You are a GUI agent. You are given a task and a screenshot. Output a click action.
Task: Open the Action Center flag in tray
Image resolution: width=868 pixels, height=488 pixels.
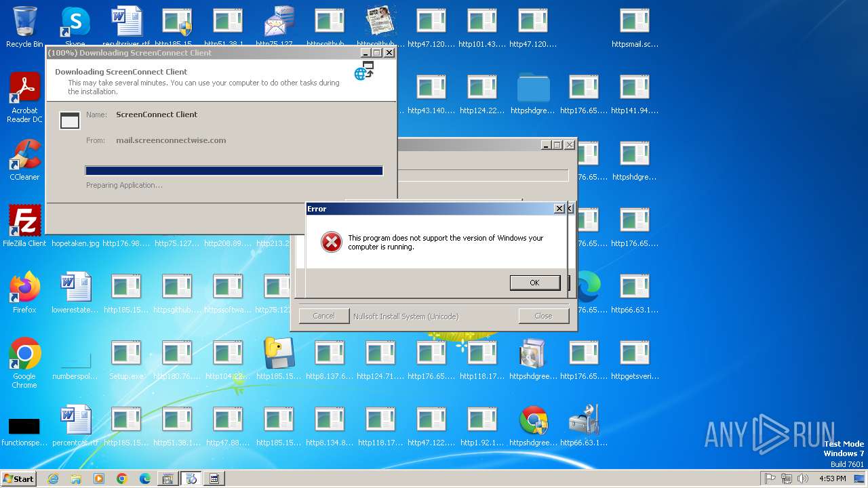(770, 479)
